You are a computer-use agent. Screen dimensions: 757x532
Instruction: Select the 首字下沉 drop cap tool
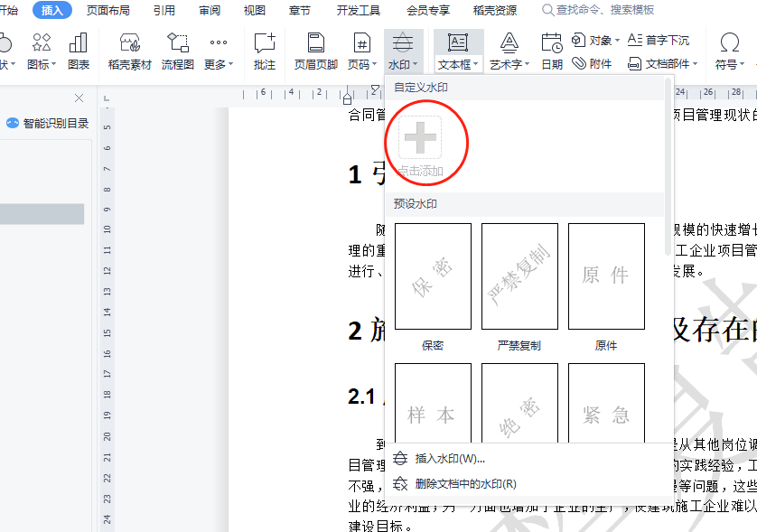click(x=659, y=40)
